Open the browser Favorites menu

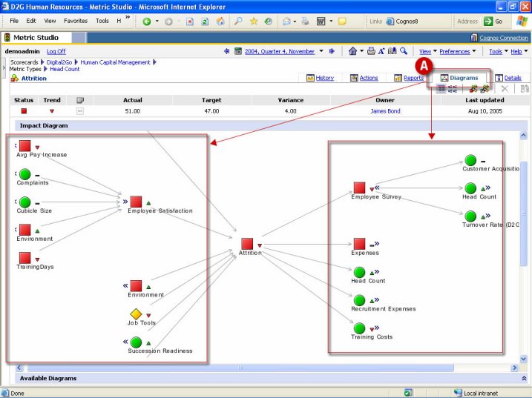point(76,21)
